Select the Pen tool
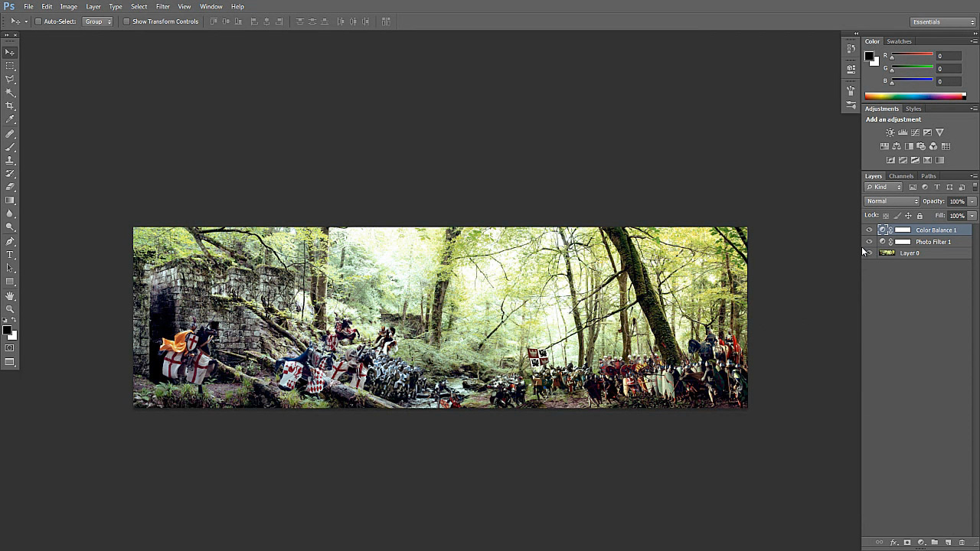This screenshot has width=980, height=551. coord(10,241)
